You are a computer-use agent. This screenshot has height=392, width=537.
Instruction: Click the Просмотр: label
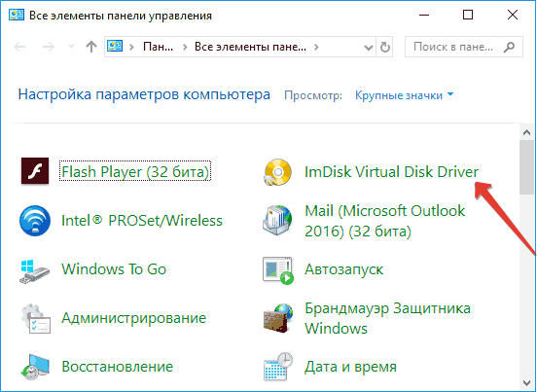[313, 95]
